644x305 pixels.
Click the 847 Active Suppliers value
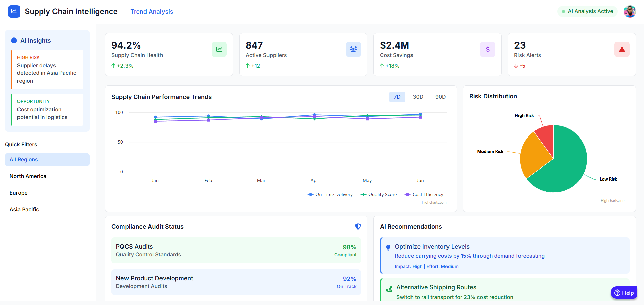[254, 45]
